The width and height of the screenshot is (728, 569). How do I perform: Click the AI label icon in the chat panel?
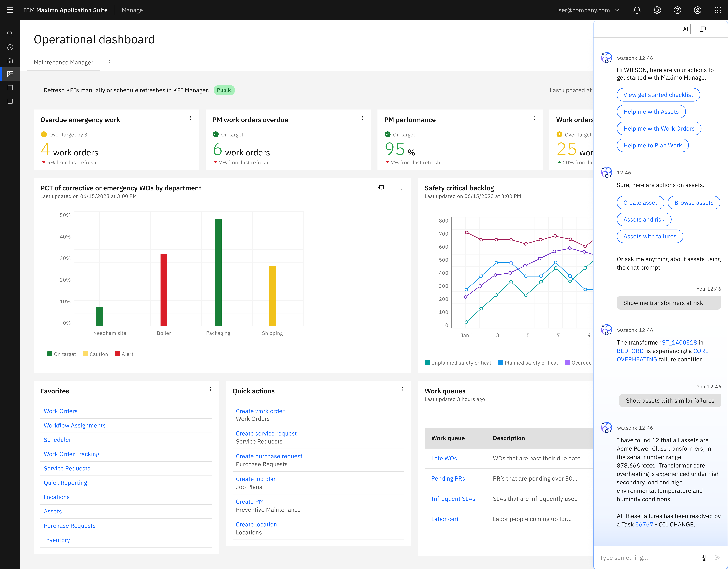click(x=686, y=29)
